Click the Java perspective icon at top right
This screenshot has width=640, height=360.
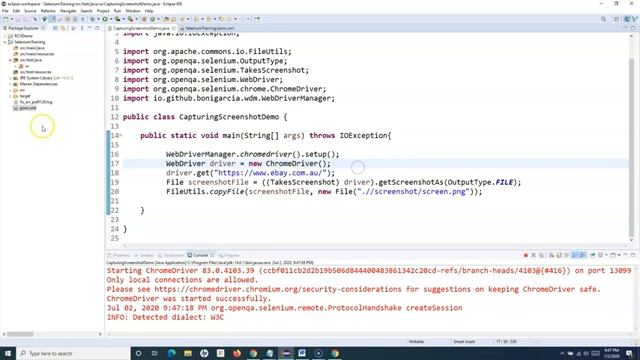tap(627, 19)
